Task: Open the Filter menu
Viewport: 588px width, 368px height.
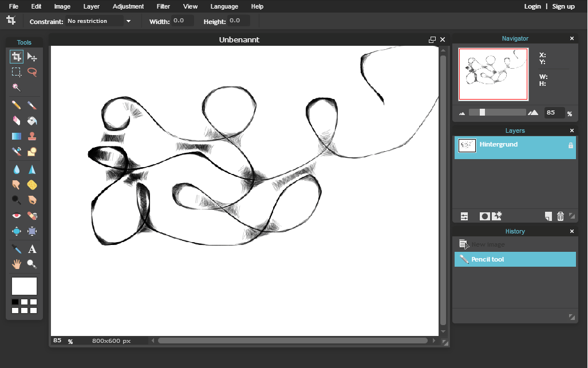Action: click(x=163, y=6)
